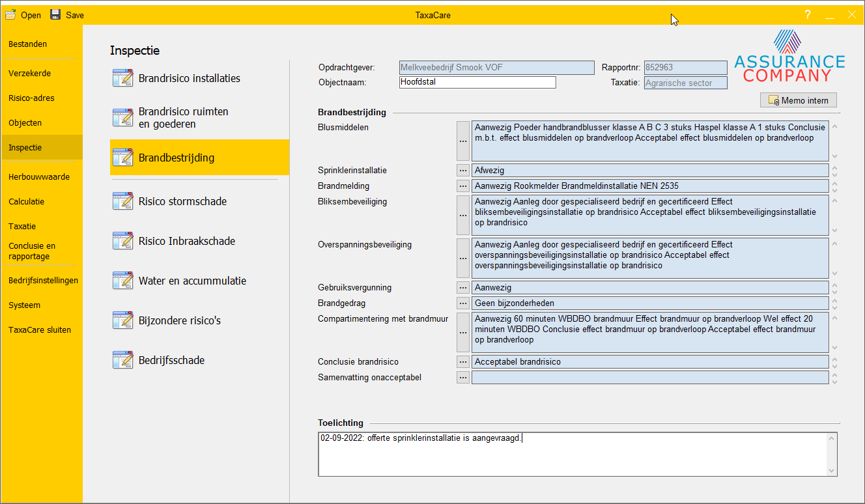Click the Memo intern button
The image size is (865, 504).
[x=799, y=100]
